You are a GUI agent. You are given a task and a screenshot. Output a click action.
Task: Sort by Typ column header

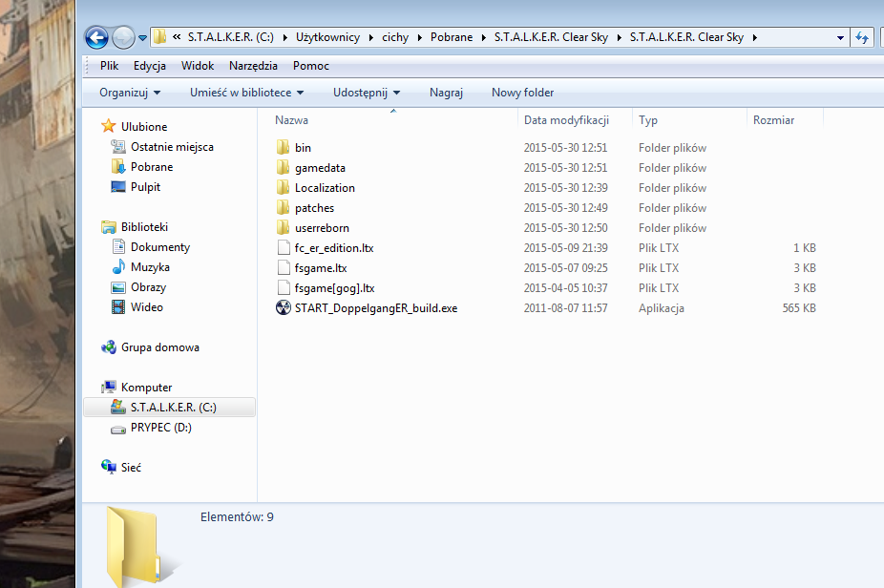point(648,120)
